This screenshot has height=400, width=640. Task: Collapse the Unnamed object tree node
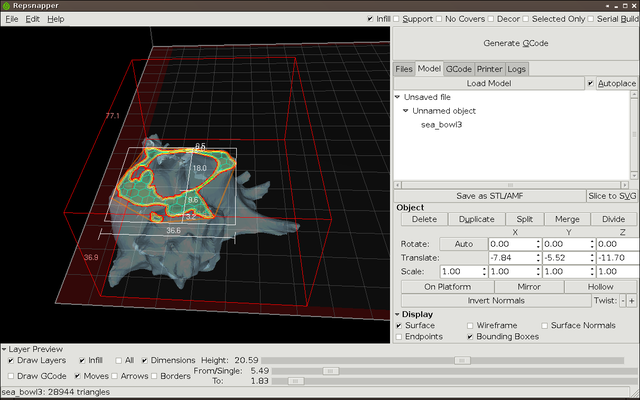point(406,111)
